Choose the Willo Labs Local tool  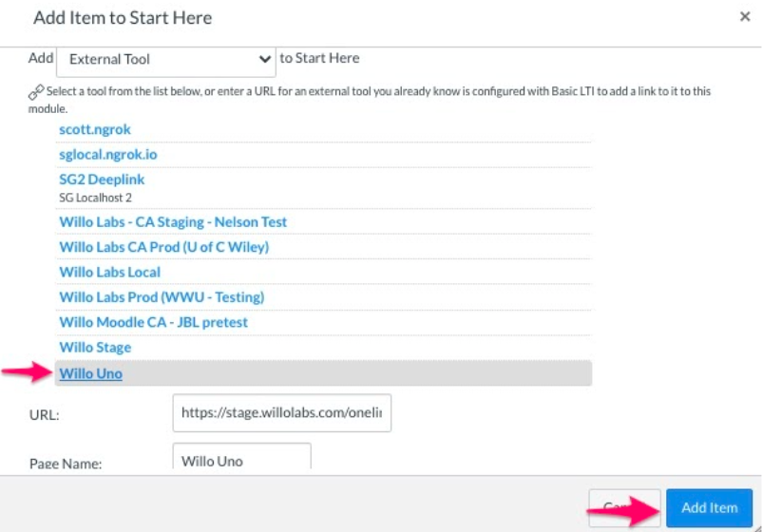(109, 272)
